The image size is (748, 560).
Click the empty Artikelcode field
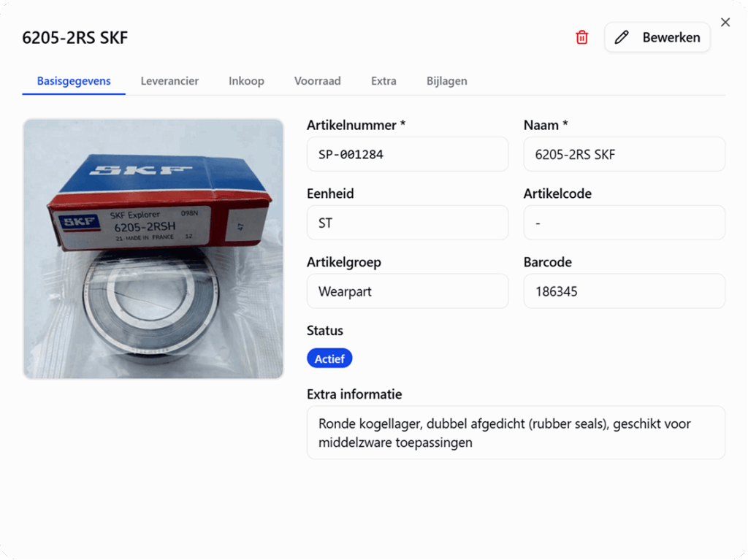click(624, 223)
